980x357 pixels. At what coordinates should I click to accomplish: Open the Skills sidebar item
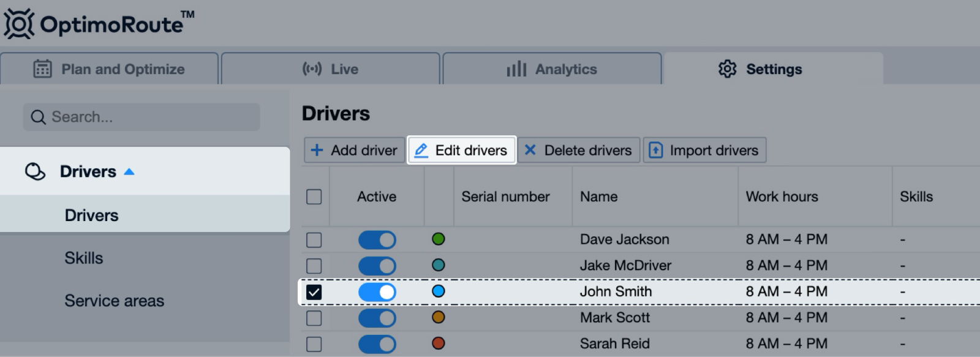point(84,258)
